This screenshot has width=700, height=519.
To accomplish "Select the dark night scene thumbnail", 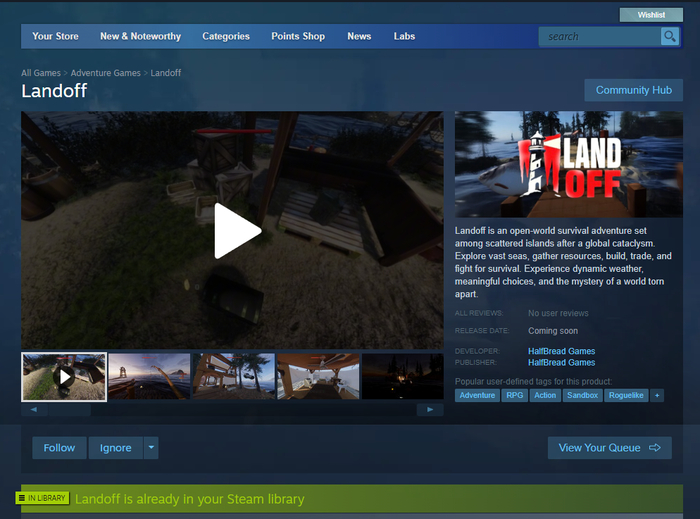I will (x=403, y=377).
